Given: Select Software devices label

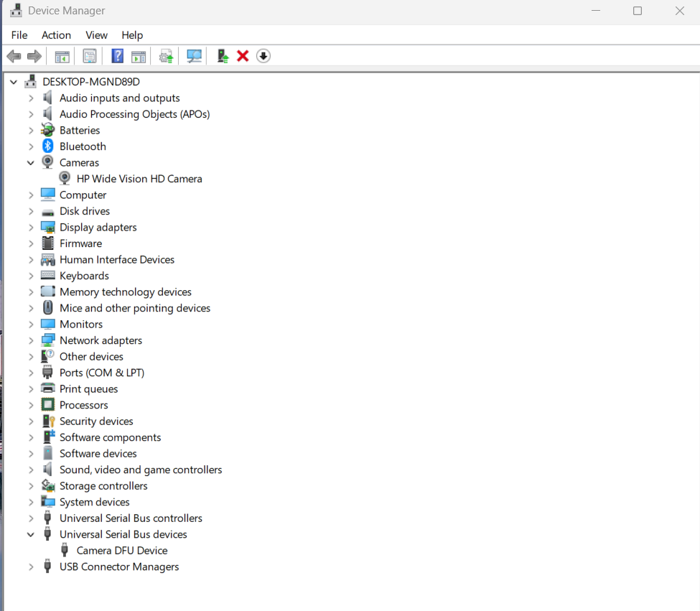Looking at the screenshot, I should coord(98,454).
